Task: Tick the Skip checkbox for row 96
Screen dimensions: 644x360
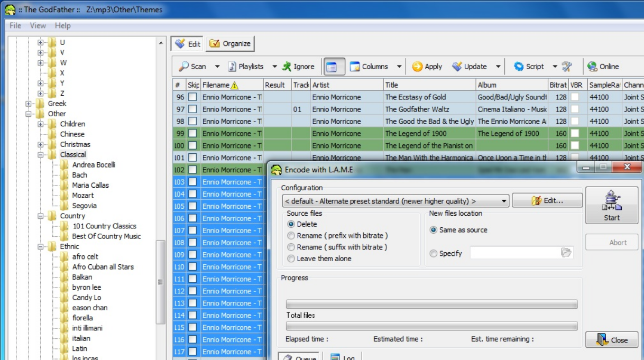Action: (193, 97)
